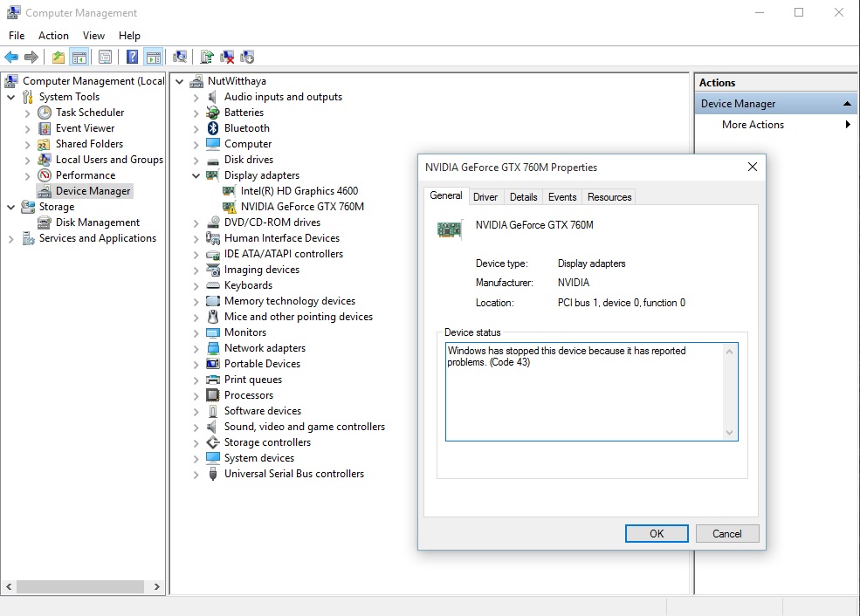Expand Sound, video and game controllers
This screenshot has height=616, width=860.
(x=196, y=428)
